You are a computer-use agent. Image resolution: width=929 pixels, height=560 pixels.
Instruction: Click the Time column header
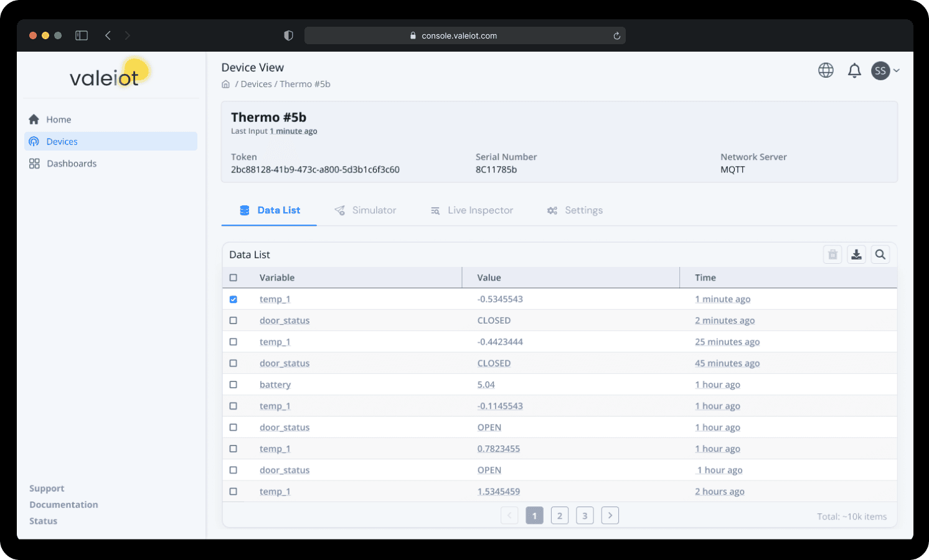(x=705, y=278)
